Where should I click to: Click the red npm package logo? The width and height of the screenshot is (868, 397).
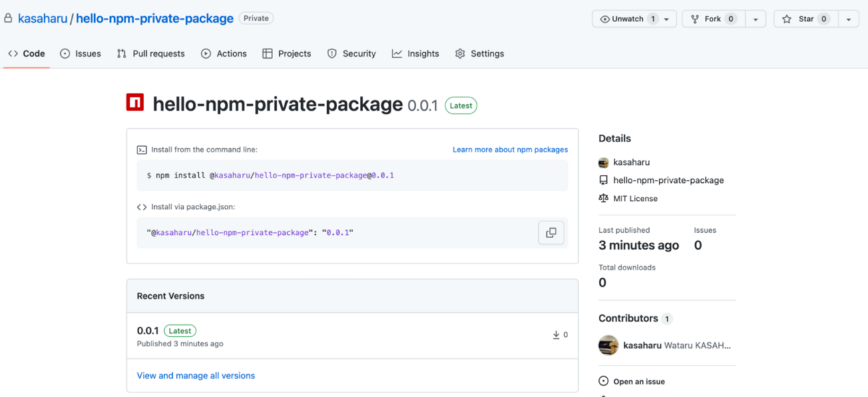pyautogui.click(x=135, y=102)
